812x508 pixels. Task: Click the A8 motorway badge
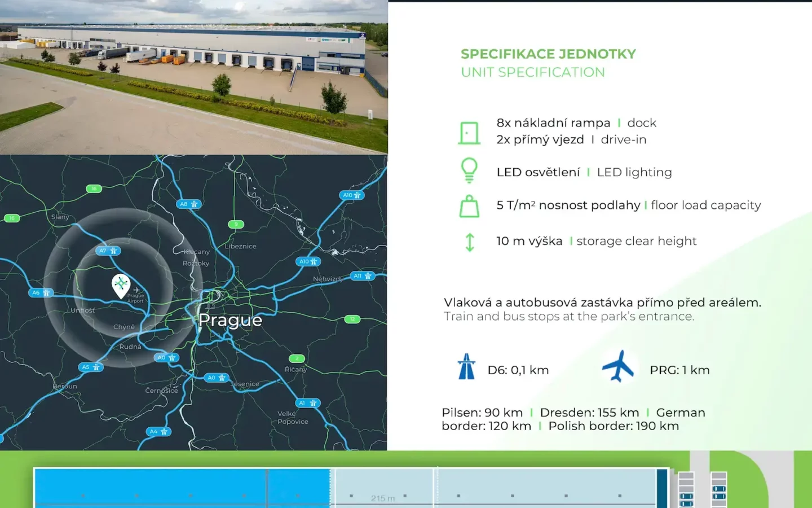[189, 204]
